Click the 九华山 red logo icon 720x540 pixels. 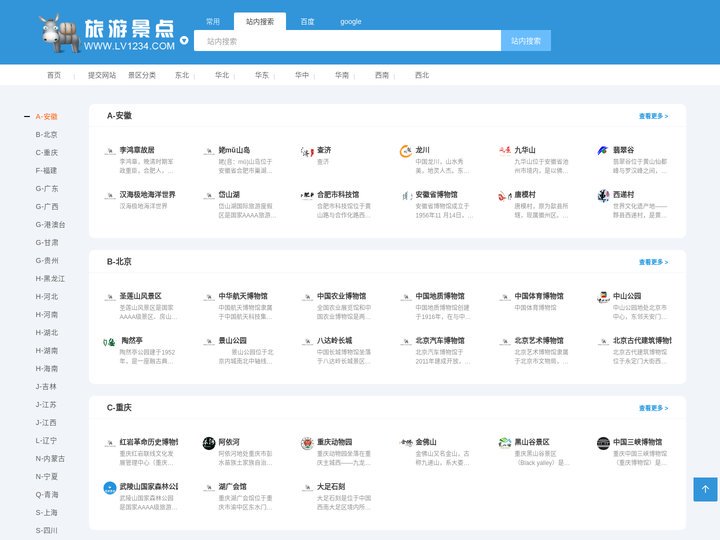click(505, 150)
